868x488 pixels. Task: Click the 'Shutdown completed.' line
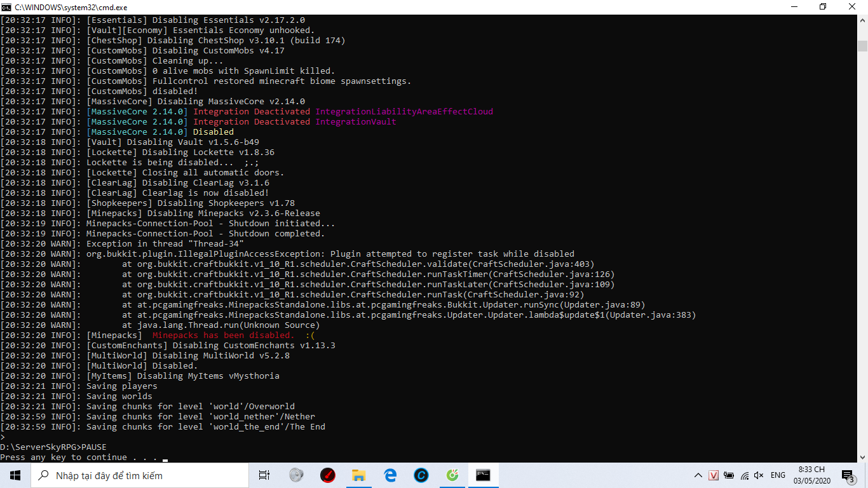(163, 233)
